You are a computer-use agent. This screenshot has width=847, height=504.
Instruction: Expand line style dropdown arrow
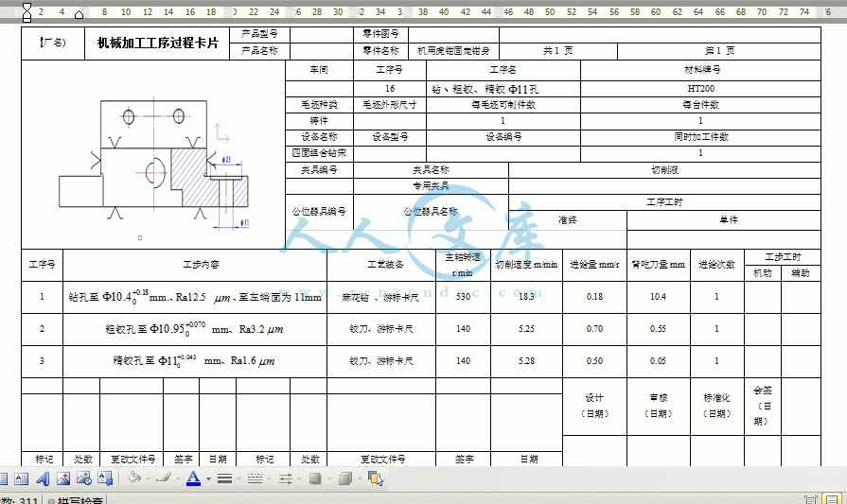[x=238, y=478]
